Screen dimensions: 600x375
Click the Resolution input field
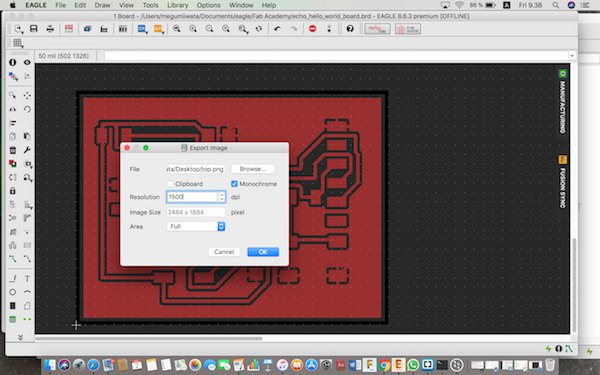(192, 197)
